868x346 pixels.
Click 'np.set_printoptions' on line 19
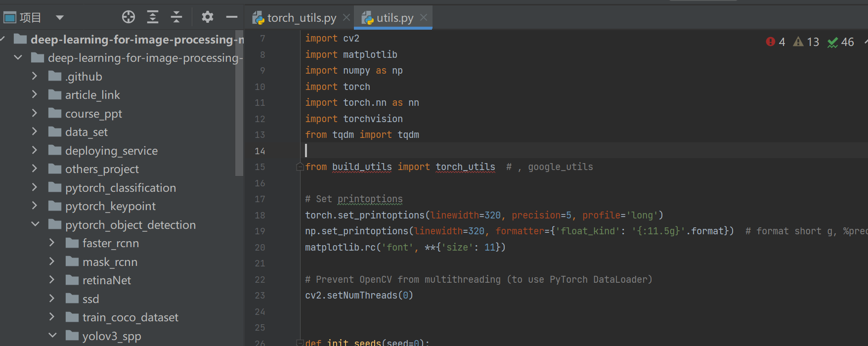(x=357, y=231)
